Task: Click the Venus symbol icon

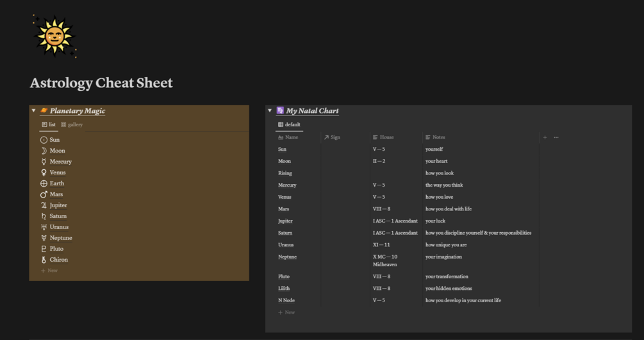Action: coord(44,173)
